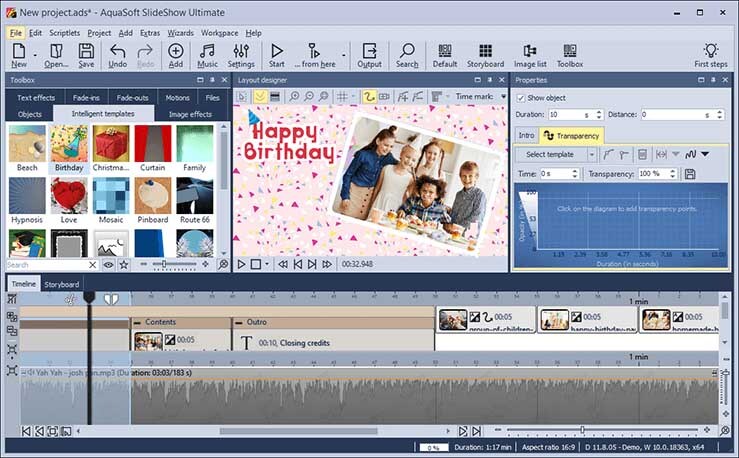Delete transparency point trash icon
The width and height of the screenshot is (739, 458).
point(642,154)
